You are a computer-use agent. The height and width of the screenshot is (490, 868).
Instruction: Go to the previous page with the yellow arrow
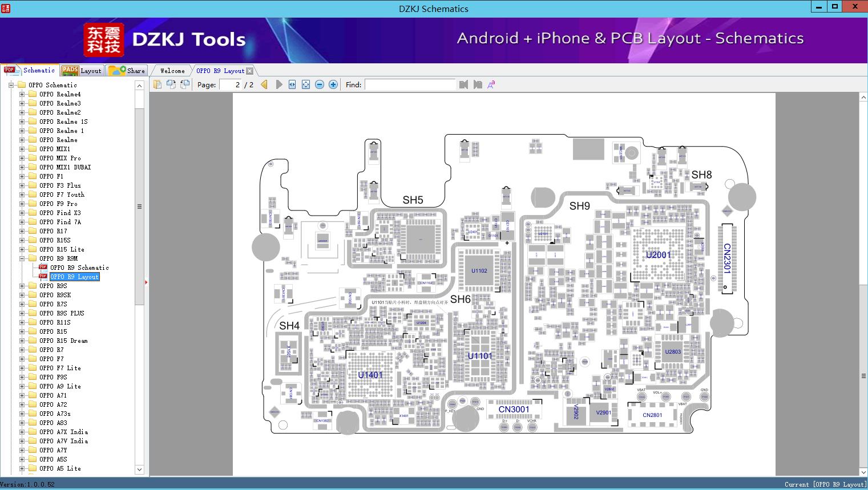pos(264,84)
